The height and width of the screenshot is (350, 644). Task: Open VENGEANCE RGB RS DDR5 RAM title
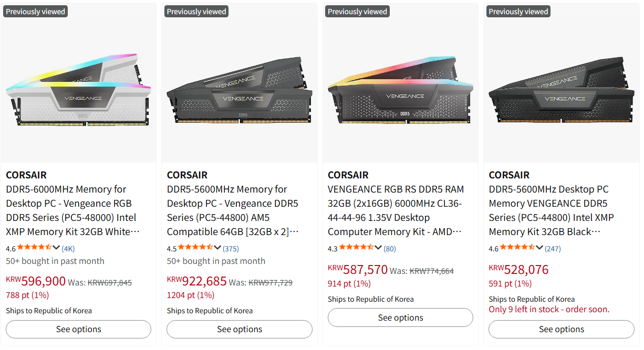[396, 210]
